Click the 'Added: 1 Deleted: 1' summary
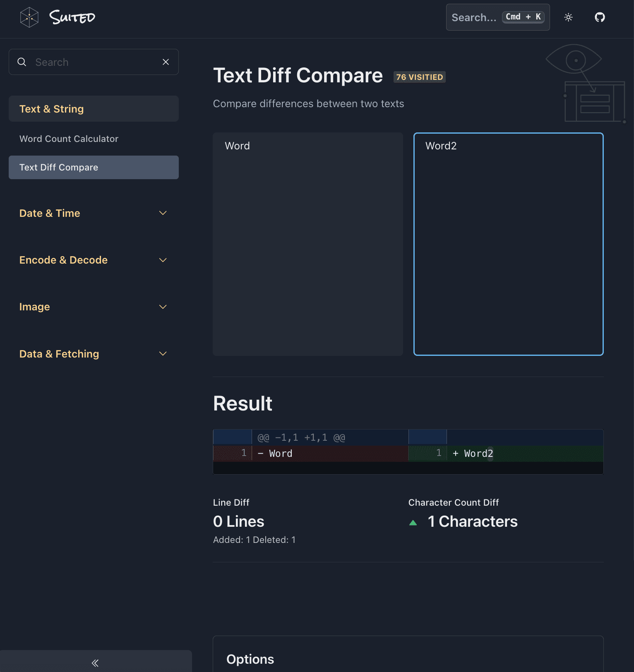 (255, 540)
